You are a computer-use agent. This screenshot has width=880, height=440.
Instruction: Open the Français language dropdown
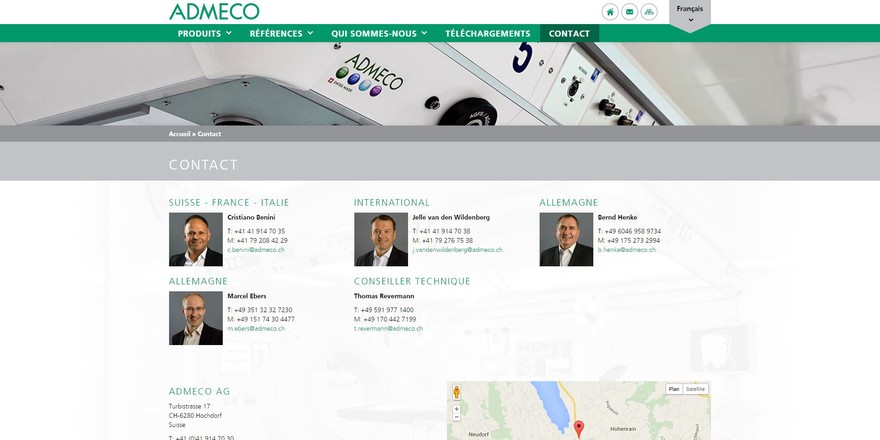pos(690,13)
